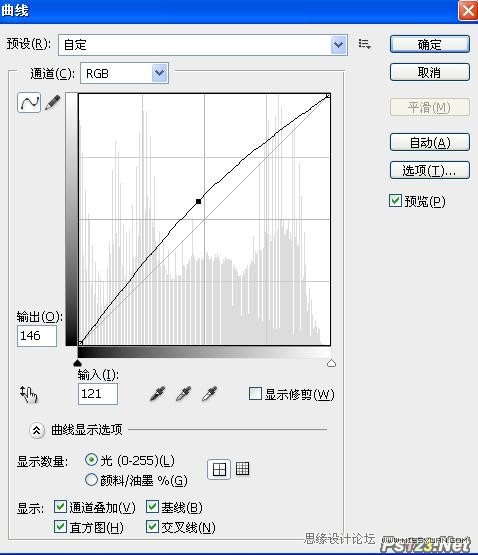The height and width of the screenshot is (555, 478).
Task: Pick the black point eyedropper
Action: (x=158, y=394)
